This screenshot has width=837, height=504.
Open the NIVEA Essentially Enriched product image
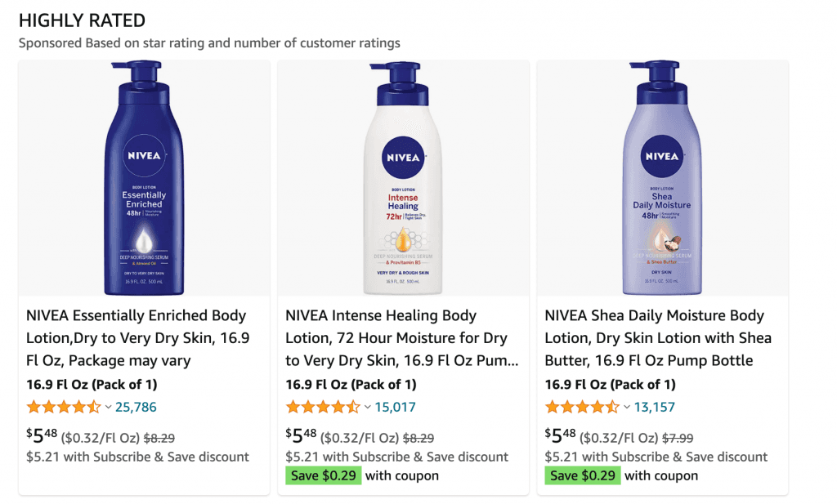point(144,180)
